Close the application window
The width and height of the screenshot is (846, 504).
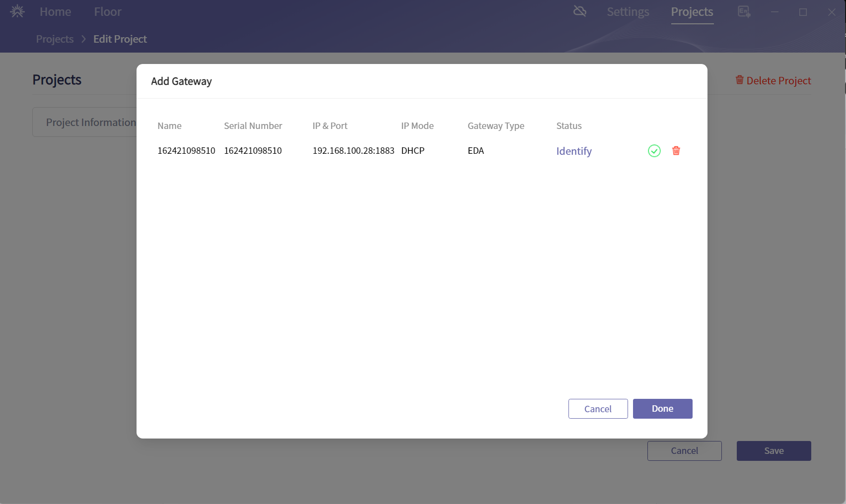[832, 12]
